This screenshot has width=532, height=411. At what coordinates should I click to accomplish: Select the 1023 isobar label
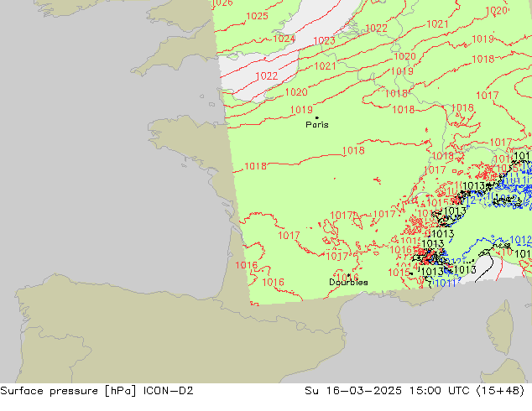[324, 41]
